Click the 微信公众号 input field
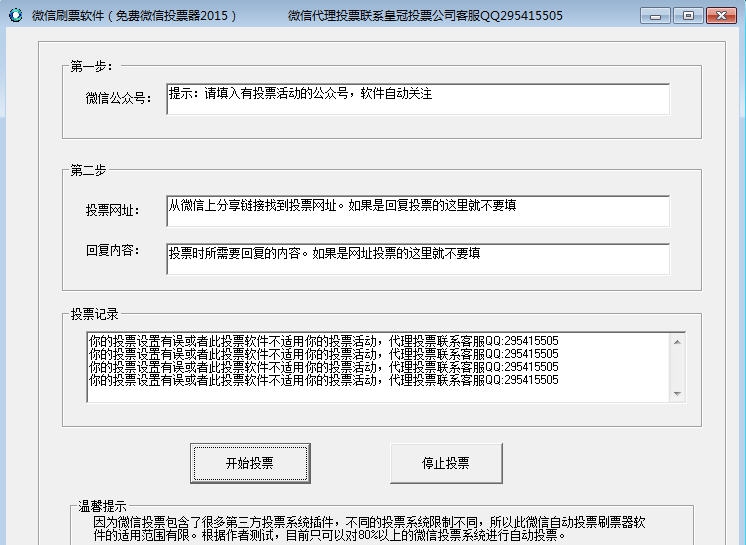Image resolution: width=746 pixels, height=545 pixels. (418, 99)
